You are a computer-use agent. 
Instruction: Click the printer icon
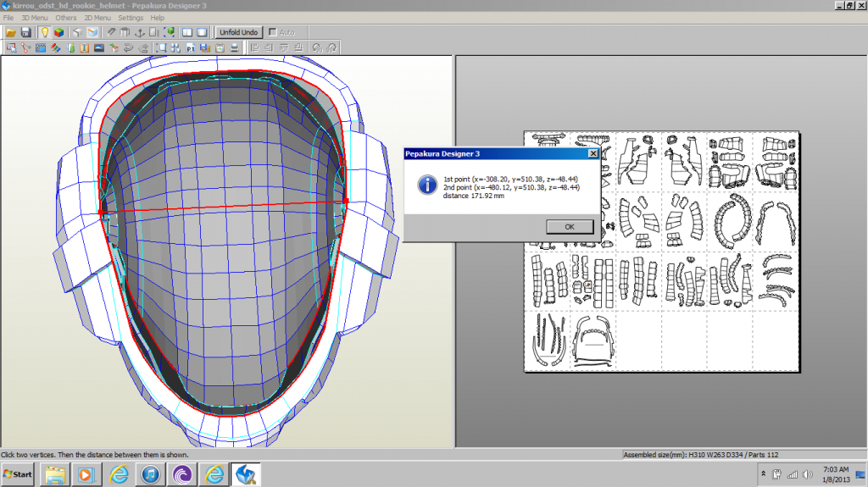pos(234,48)
